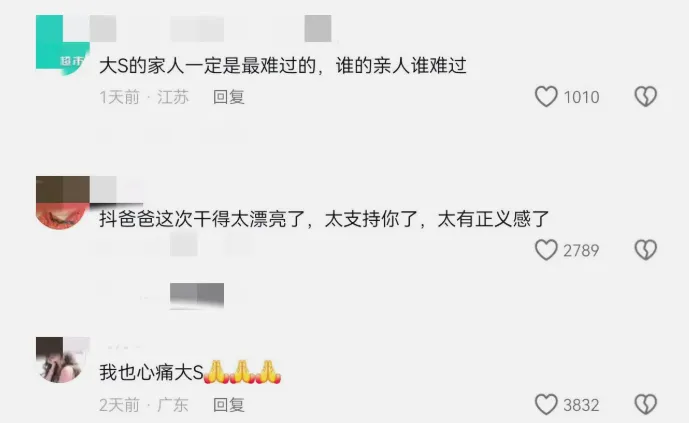Viewport: 689px width, 423px height.
Task: Select the comment text 我也心痛大S
Action: click(151, 372)
